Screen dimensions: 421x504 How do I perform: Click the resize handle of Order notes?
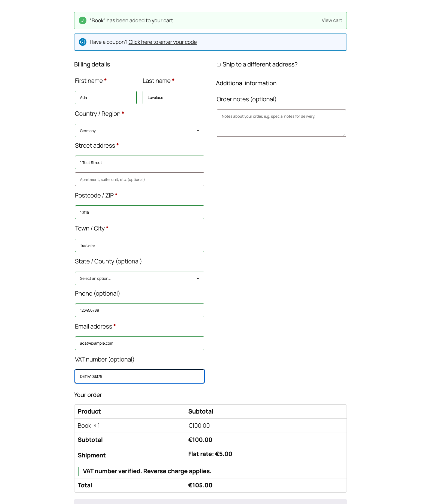pos(344,135)
